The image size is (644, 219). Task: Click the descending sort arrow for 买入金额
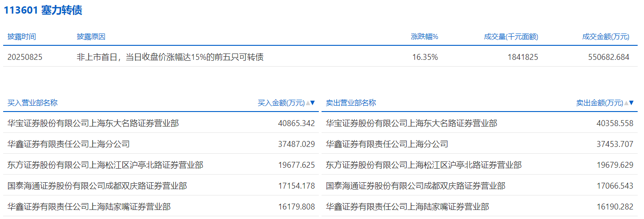coord(312,103)
